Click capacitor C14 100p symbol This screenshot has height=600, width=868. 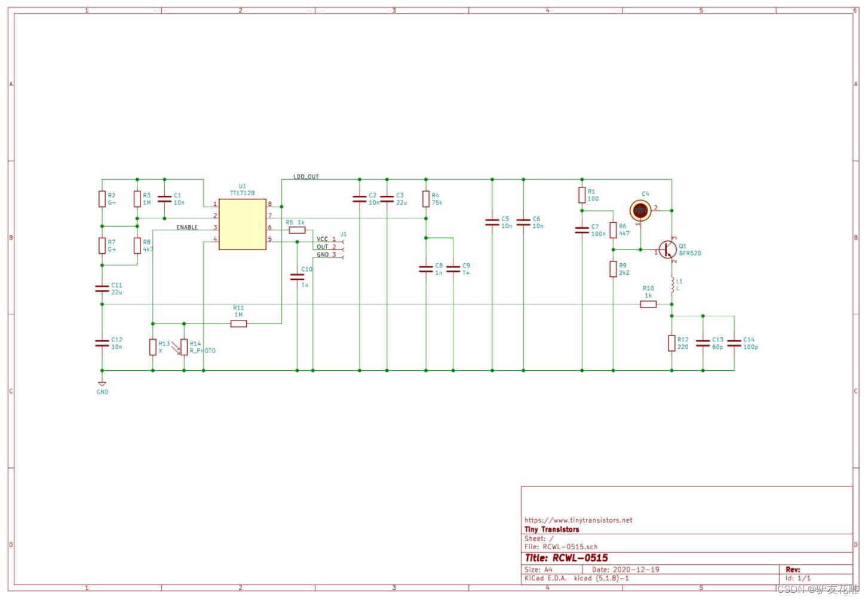click(734, 343)
